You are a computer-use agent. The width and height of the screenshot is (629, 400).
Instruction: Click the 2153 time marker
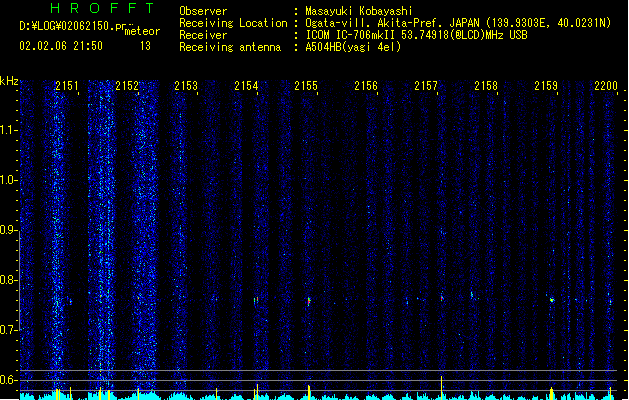pyautogui.click(x=186, y=86)
